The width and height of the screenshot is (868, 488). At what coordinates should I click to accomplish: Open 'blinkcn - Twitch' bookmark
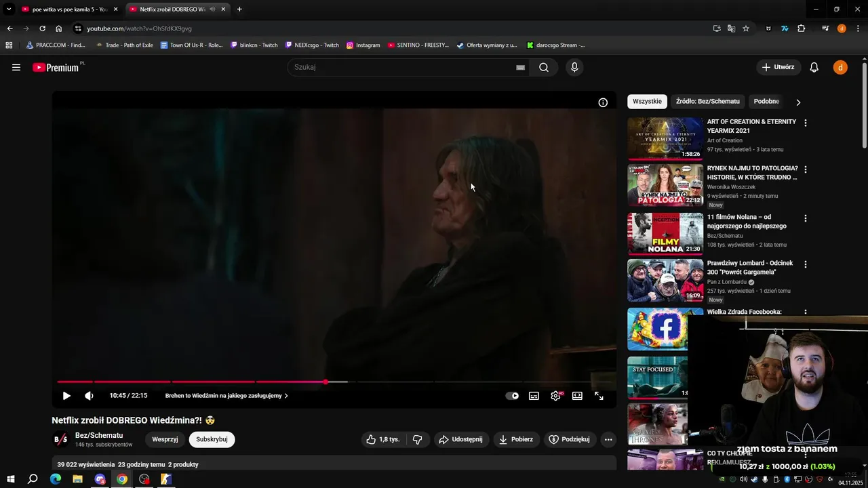(x=254, y=45)
